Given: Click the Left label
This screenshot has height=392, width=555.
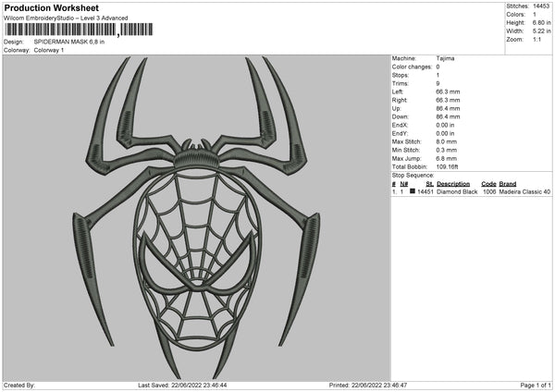Looking at the screenshot, I should [397, 92].
